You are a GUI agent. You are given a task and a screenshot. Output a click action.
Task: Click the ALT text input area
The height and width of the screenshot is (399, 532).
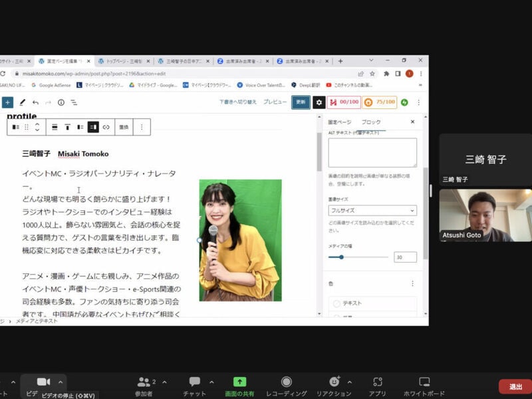pyautogui.click(x=372, y=152)
